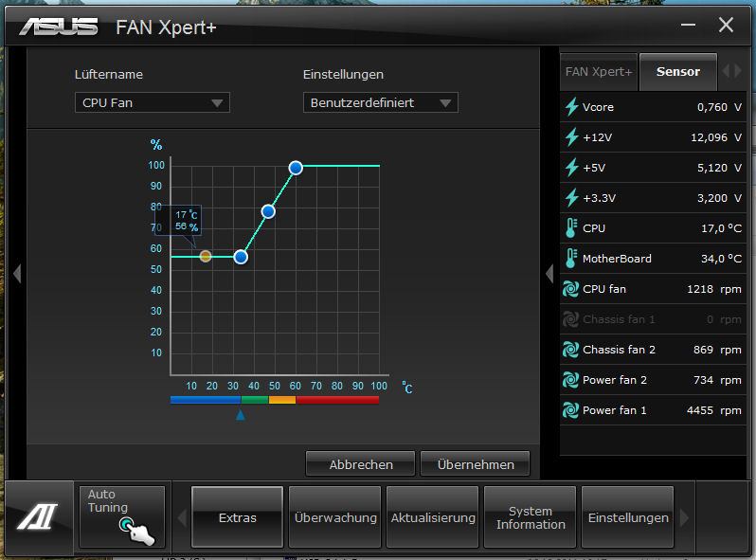Click the Power fan 1 fan icon
Viewport: 756px width, 560px height.
(571, 410)
